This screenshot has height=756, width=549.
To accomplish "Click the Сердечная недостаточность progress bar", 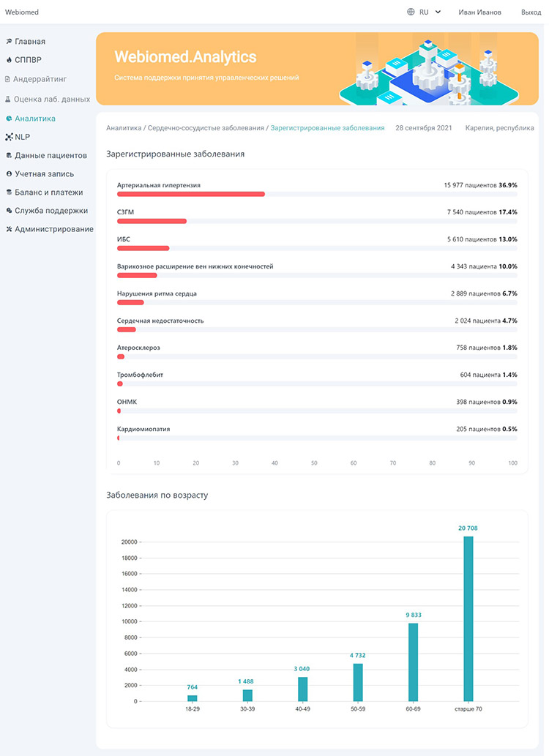I will pos(317,329).
